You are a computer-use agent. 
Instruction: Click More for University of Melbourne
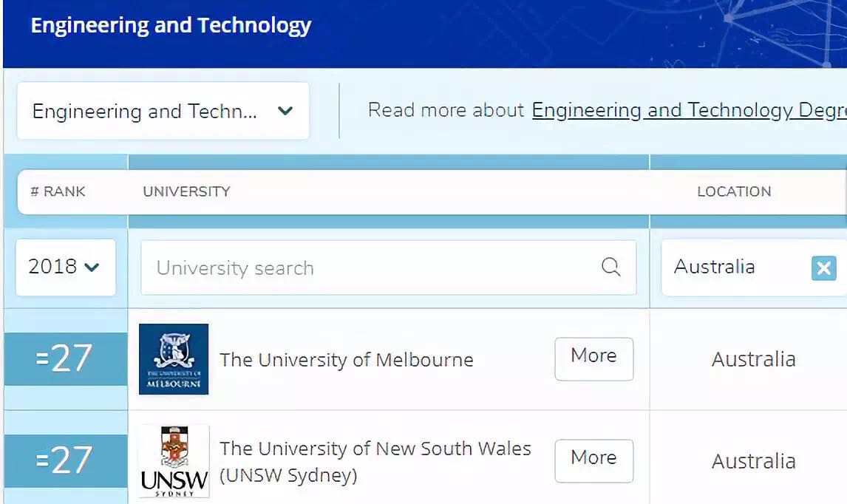click(x=593, y=358)
